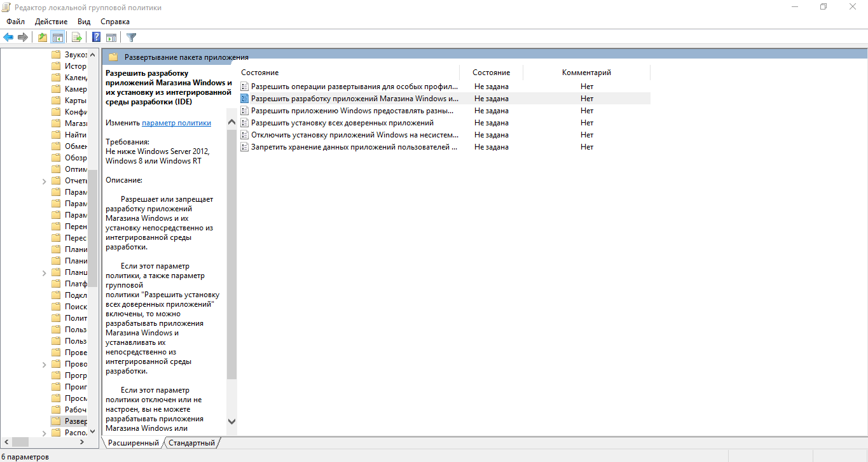Click folder icon in "Развертывание пакета приложения" header

[113, 57]
